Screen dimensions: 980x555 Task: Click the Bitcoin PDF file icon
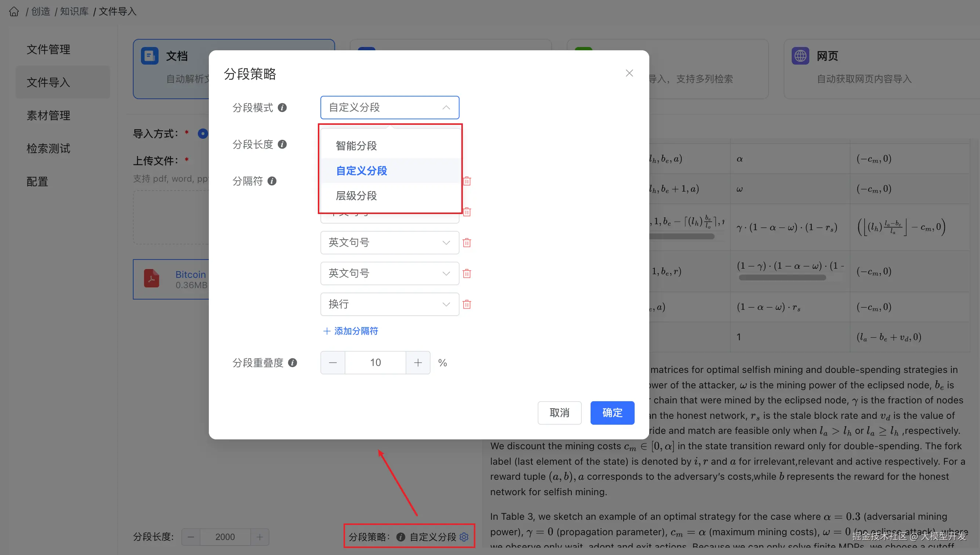151,279
